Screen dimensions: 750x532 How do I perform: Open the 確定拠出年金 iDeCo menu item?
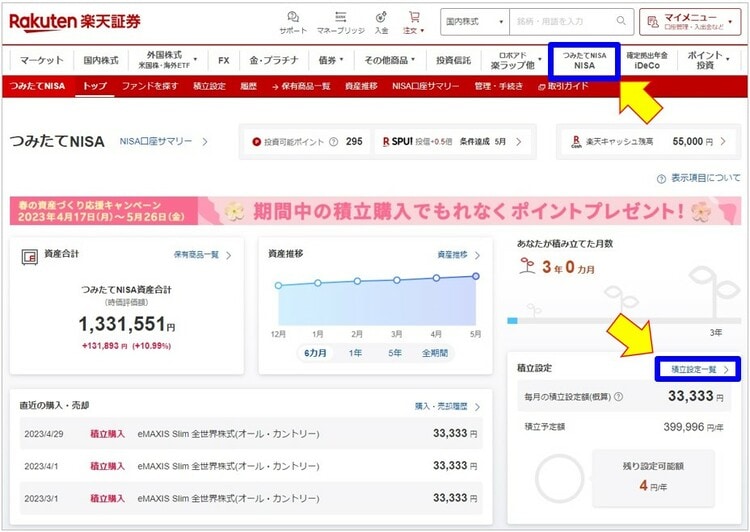[647, 60]
